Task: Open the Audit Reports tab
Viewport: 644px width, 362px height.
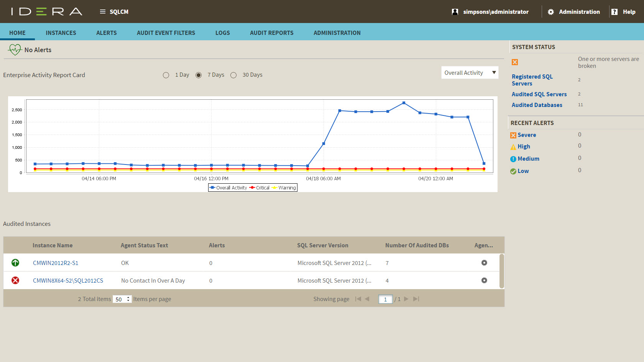Action: pyautogui.click(x=271, y=33)
